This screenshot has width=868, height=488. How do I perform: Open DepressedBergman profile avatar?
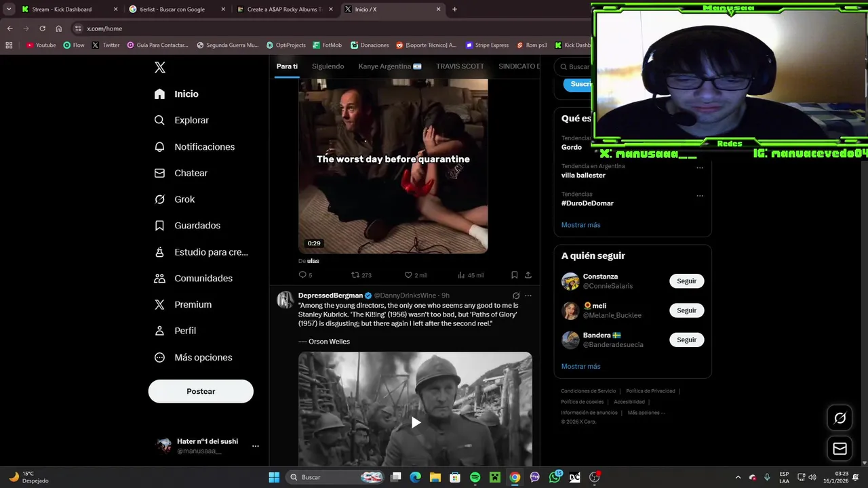(x=285, y=300)
